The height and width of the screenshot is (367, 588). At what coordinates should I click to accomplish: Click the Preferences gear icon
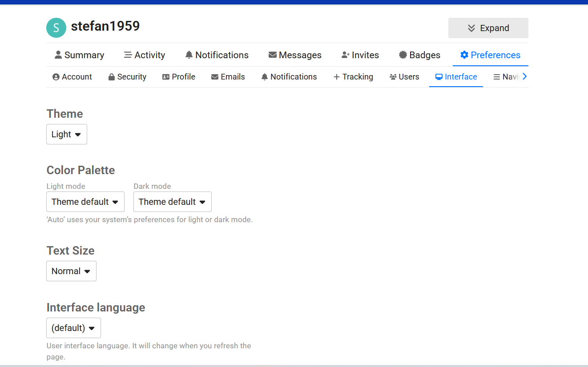point(464,55)
